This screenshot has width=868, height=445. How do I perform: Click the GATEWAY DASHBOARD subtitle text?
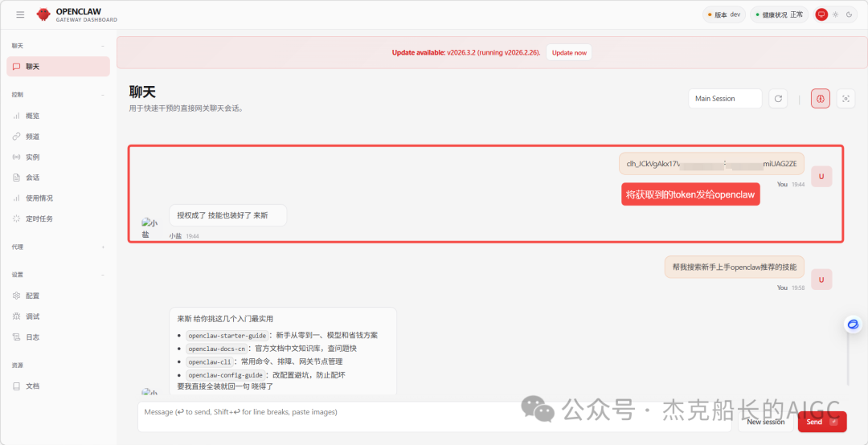pyautogui.click(x=86, y=20)
